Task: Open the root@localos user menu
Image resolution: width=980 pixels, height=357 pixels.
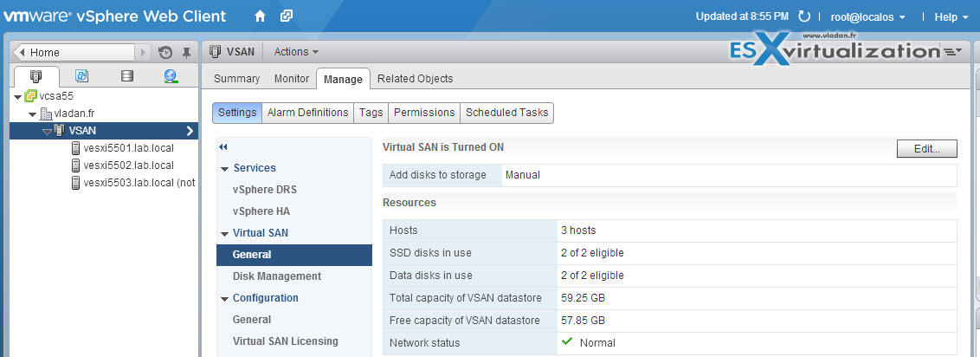Action: tap(867, 16)
